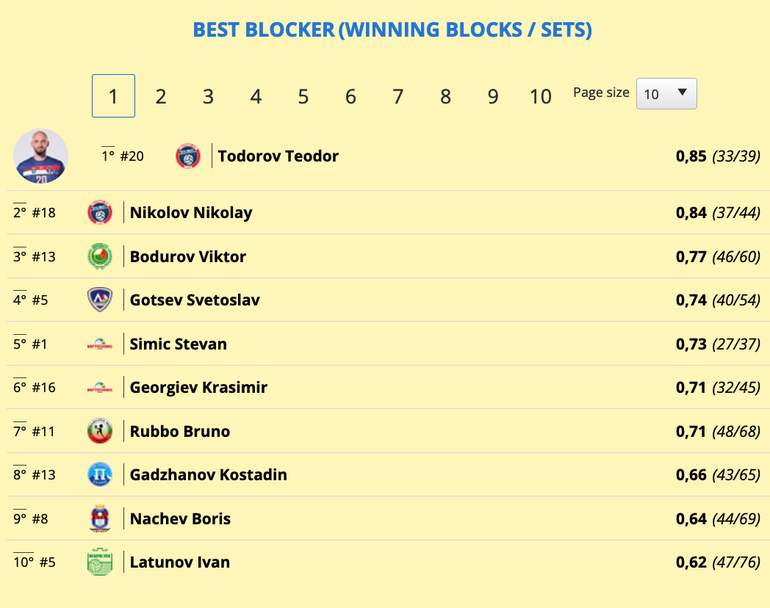Open the Page size dropdown
The height and width of the screenshot is (608, 770).
pos(666,94)
